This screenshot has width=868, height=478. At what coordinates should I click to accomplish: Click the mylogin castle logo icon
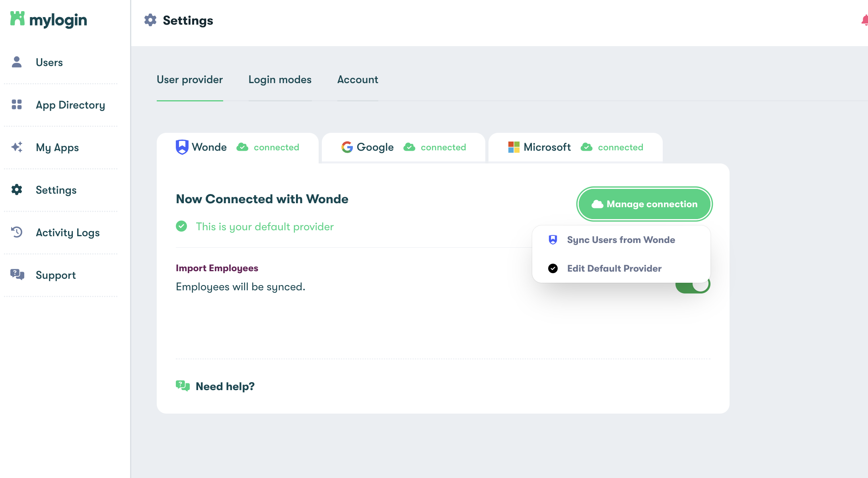tap(17, 19)
